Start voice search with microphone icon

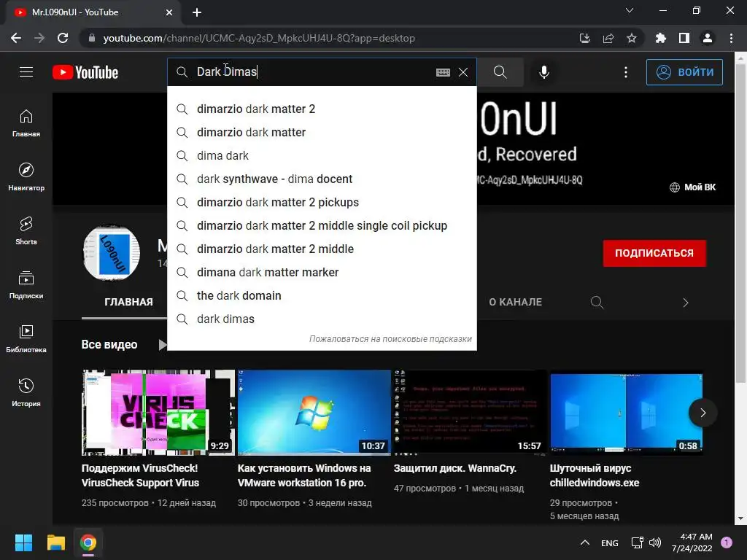coord(544,72)
